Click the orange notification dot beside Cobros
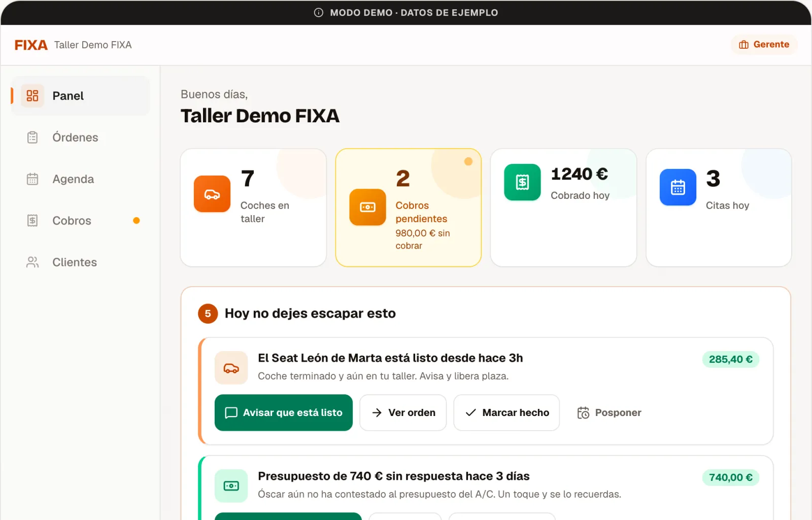The height and width of the screenshot is (520, 812). [x=136, y=221]
